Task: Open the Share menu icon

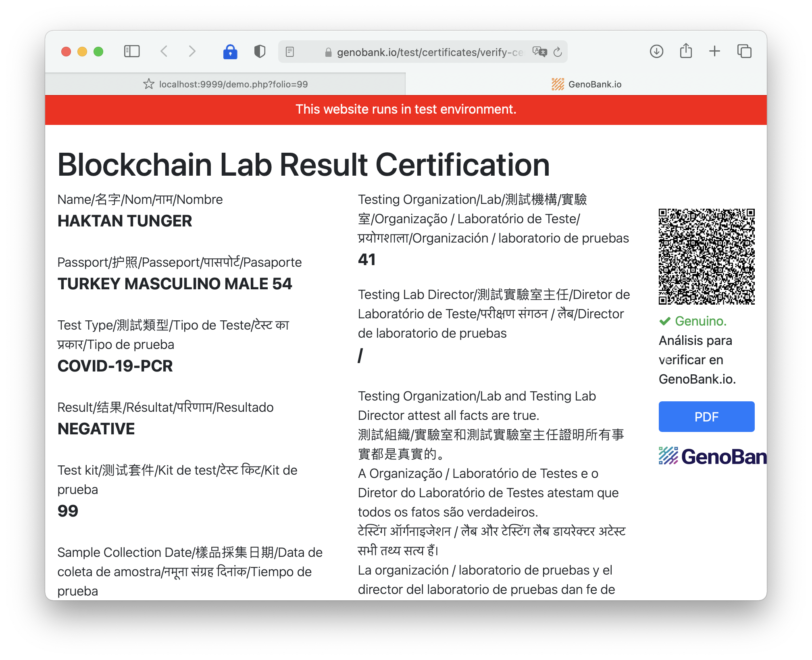Action: pyautogui.click(x=686, y=52)
